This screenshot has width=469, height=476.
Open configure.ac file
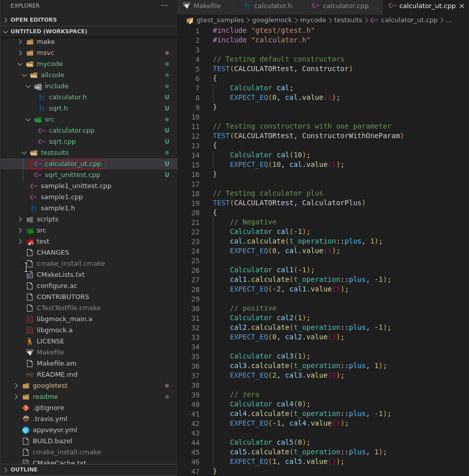pyautogui.click(x=57, y=286)
